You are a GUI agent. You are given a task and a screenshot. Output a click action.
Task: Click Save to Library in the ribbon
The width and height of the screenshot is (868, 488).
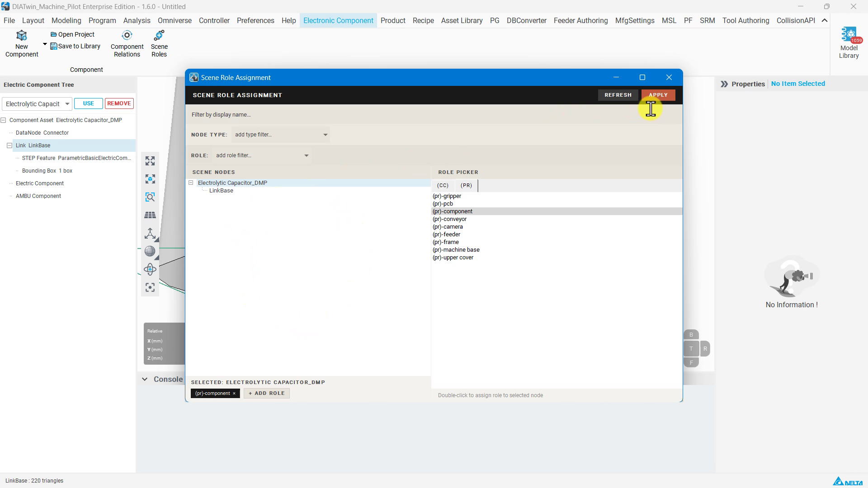(x=75, y=46)
